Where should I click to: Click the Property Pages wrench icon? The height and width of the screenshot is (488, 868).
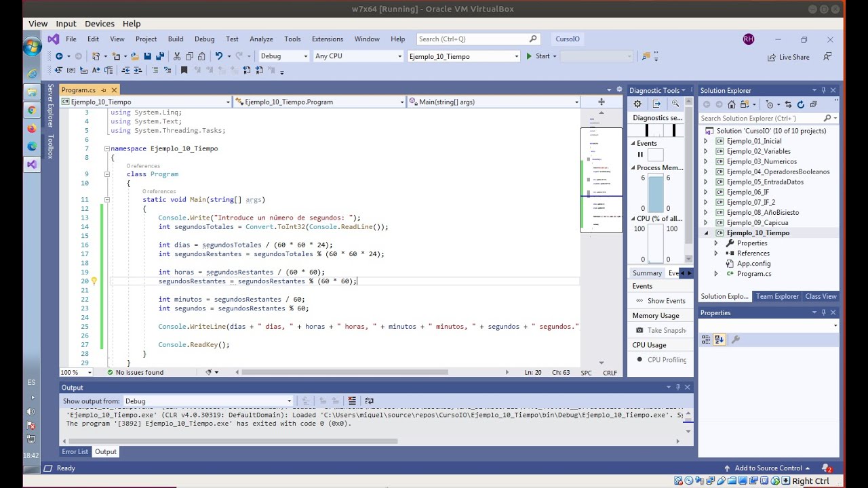click(x=736, y=340)
